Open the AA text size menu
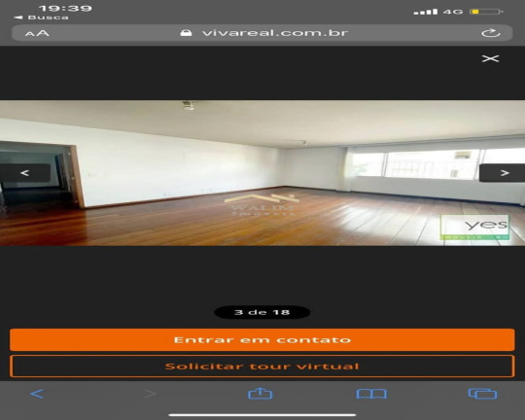Screen dimensions: 525x420 [x=37, y=33]
